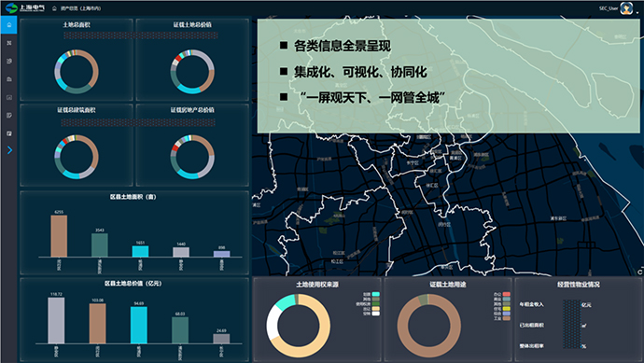
Task: Click the 整体出租率 row label
Action: click(x=531, y=346)
